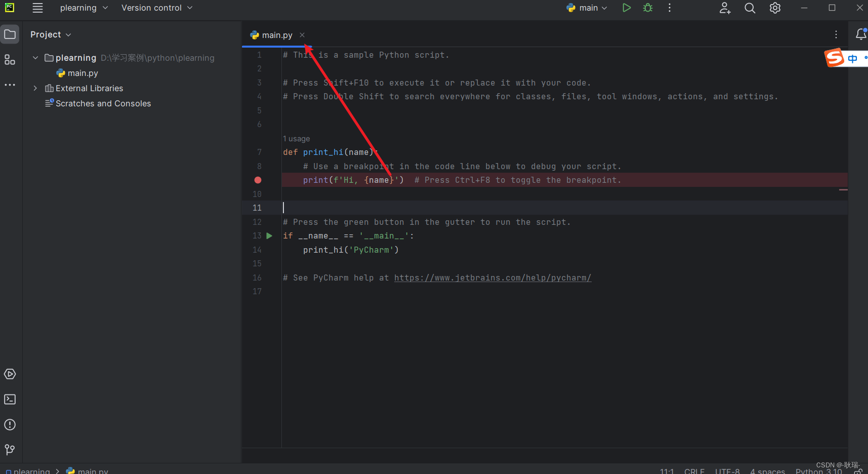Click line number 7 in gutter
The image size is (868, 474).
coord(259,152)
